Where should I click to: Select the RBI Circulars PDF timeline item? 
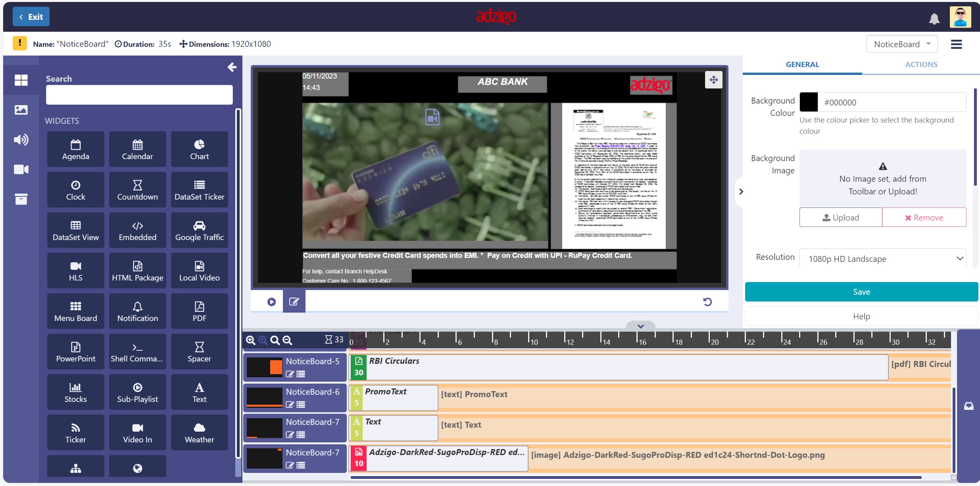tap(619, 367)
